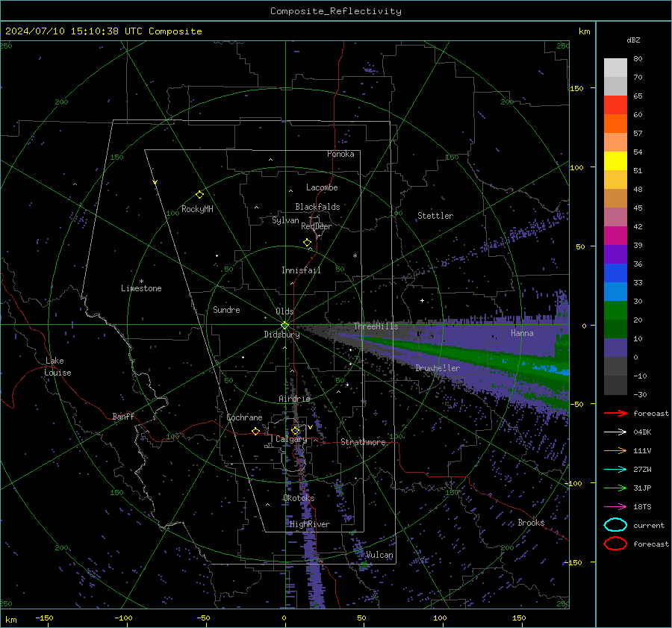
Task: Click the Didsbury city label
Action: point(281,335)
